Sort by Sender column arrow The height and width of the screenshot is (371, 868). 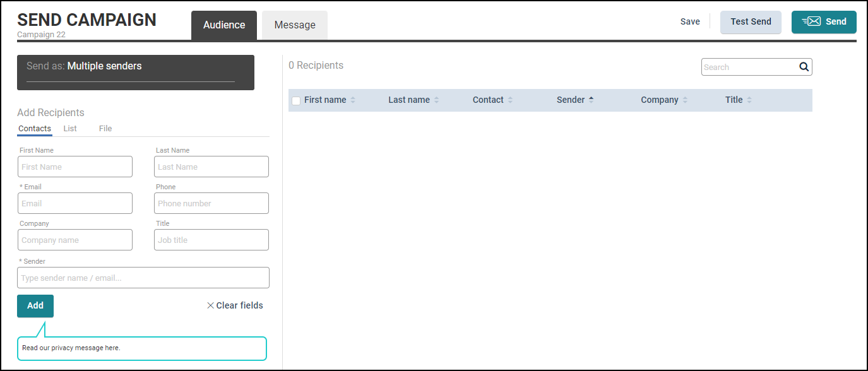591,100
